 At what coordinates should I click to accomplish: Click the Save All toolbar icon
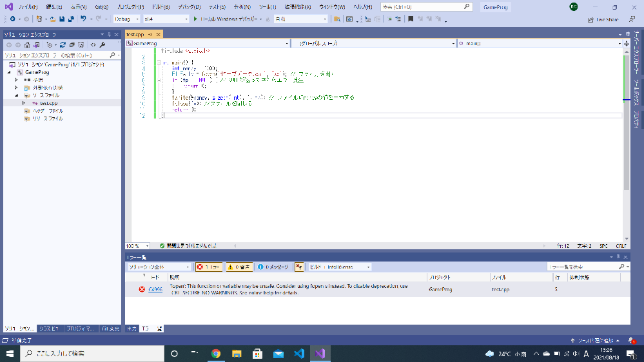click(70, 19)
